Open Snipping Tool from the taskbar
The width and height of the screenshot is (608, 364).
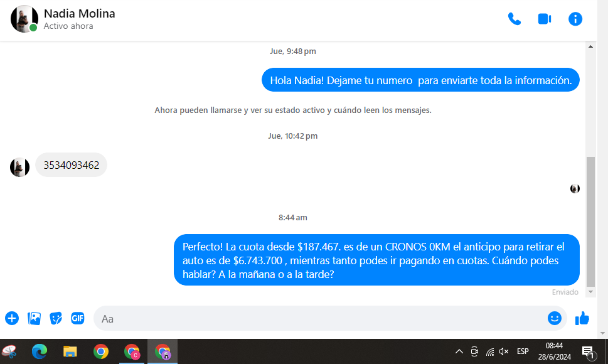point(9,351)
